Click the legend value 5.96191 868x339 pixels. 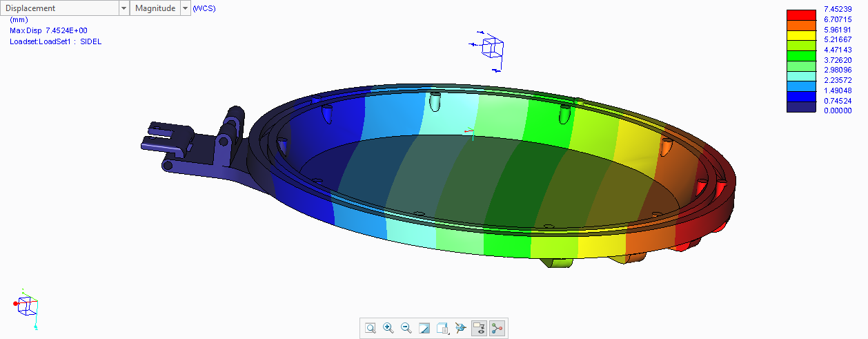(x=837, y=30)
